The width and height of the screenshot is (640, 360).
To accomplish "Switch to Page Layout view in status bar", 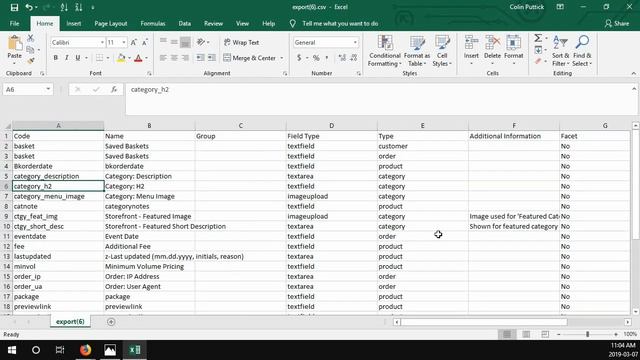I will [526, 334].
